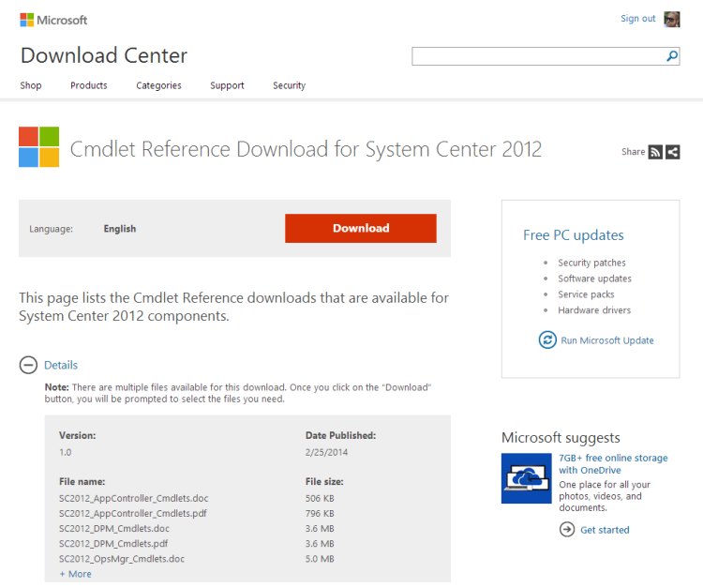Open the Categories menu
Viewport: 703px width, 588px height.
point(158,85)
